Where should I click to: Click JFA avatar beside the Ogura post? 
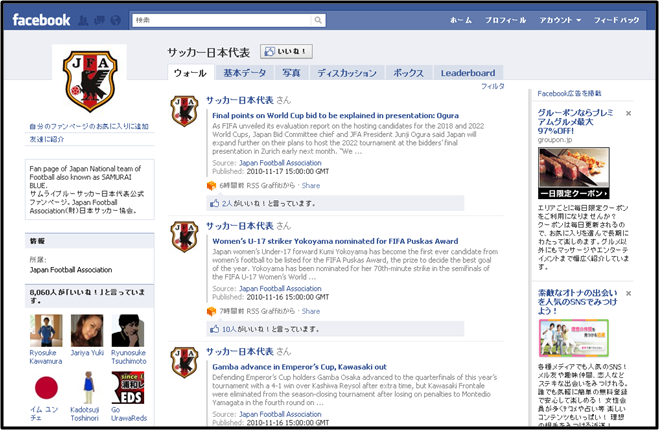(x=184, y=111)
